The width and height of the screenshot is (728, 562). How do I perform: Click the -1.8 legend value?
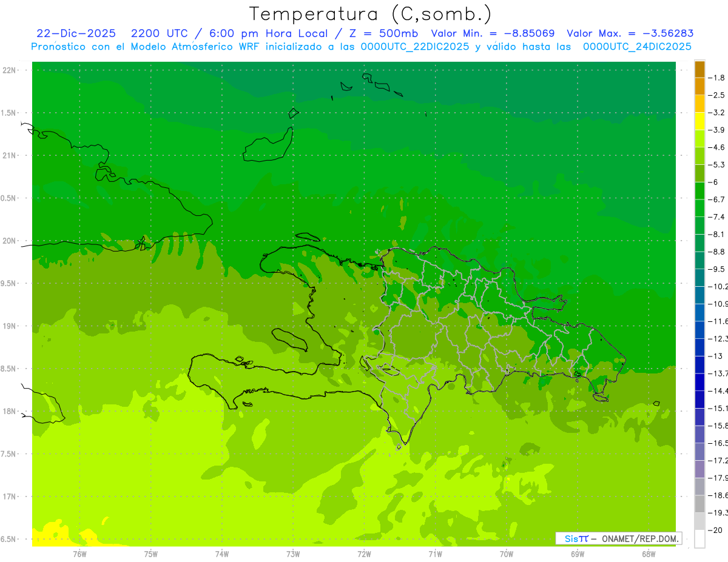click(x=717, y=78)
